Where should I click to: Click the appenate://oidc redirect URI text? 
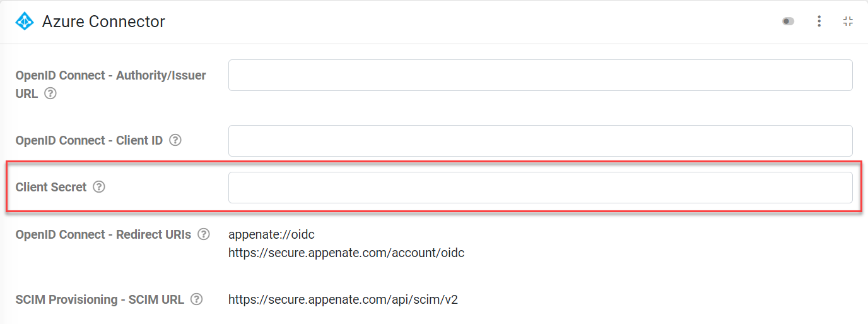click(x=271, y=234)
